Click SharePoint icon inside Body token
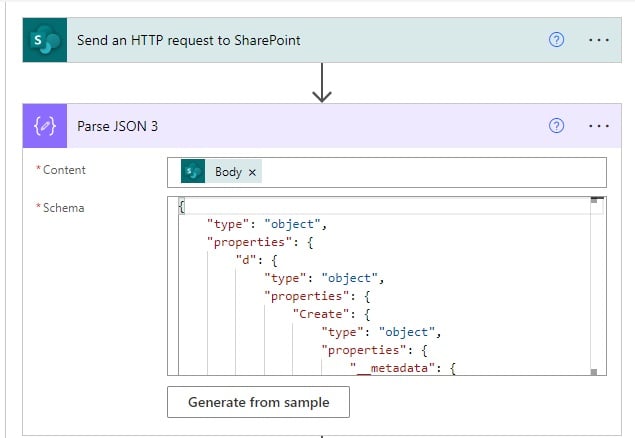Screen dimensions: 635x438 point(193,172)
